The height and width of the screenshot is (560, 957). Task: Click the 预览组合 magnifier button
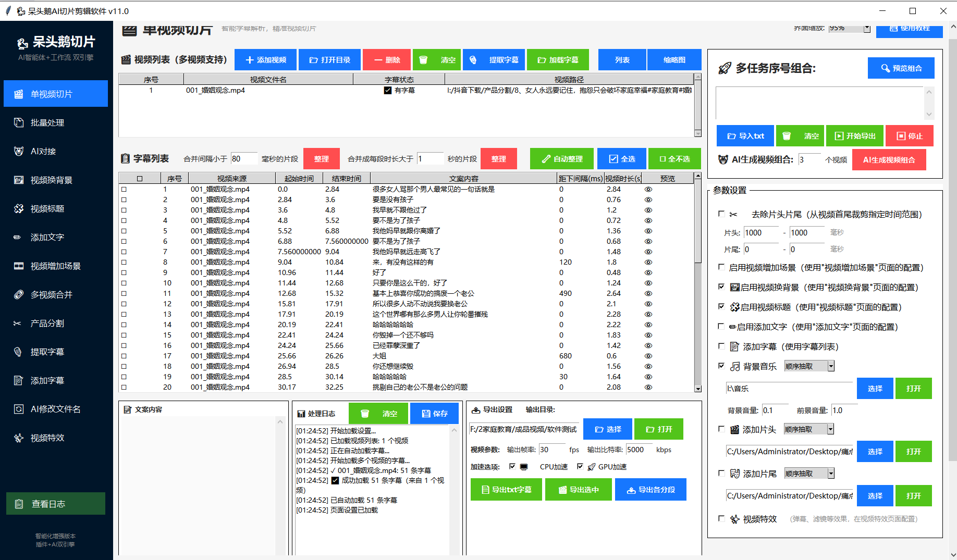click(x=901, y=68)
